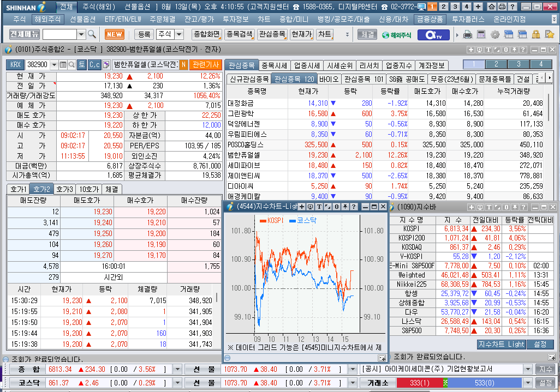The width and height of the screenshot is (560, 392).
Task: Add a new virtual screen with the plus button
Action: click(478, 7)
